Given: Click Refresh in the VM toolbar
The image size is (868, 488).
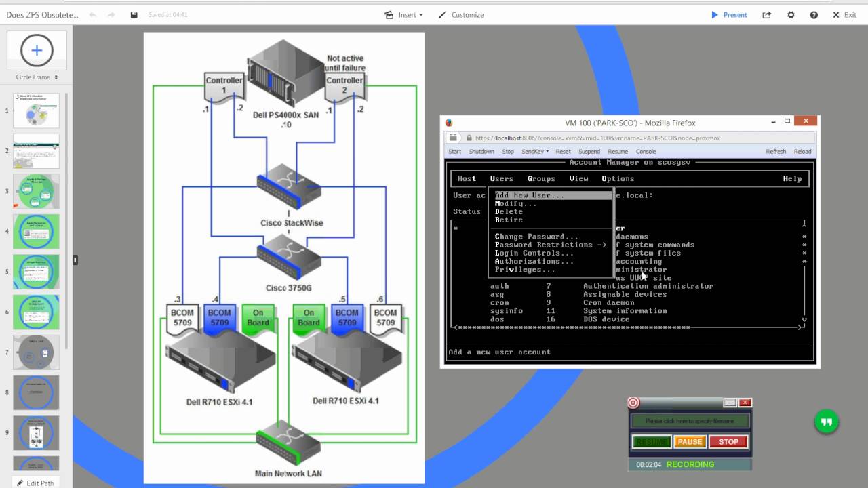Looking at the screenshot, I should pyautogui.click(x=776, y=151).
